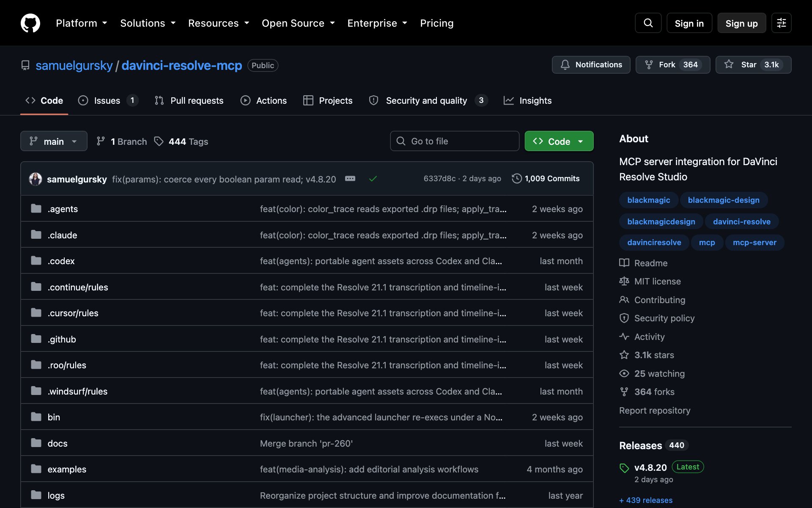Click the folder icon beside .github
Viewport: 812px width, 508px height.
point(36,339)
